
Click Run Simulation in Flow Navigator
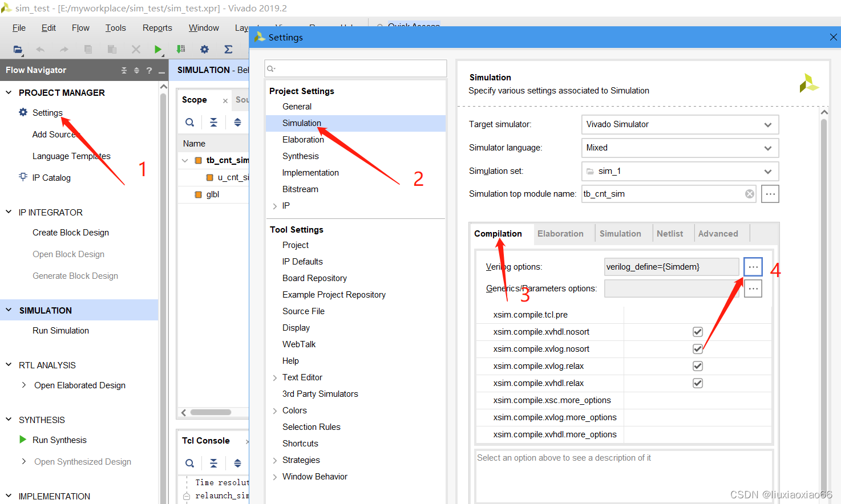(x=60, y=331)
